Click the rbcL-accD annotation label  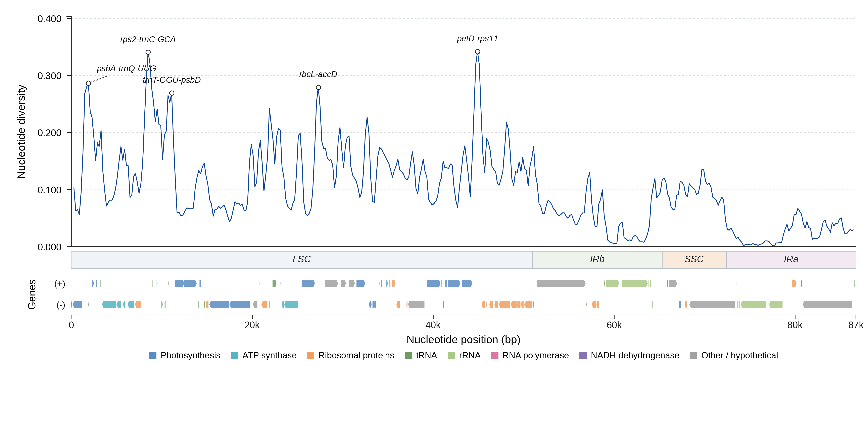click(318, 74)
